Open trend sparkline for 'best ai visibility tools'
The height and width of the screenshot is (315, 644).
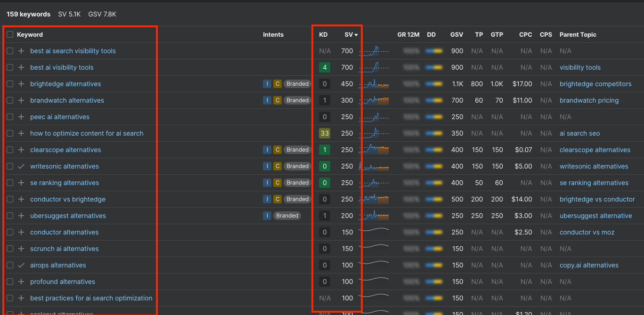pyautogui.click(x=374, y=67)
